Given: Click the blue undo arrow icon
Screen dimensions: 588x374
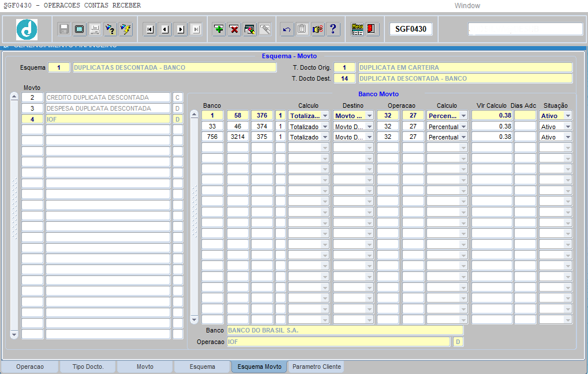Looking at the screenshot, I should tap(287, 29).
